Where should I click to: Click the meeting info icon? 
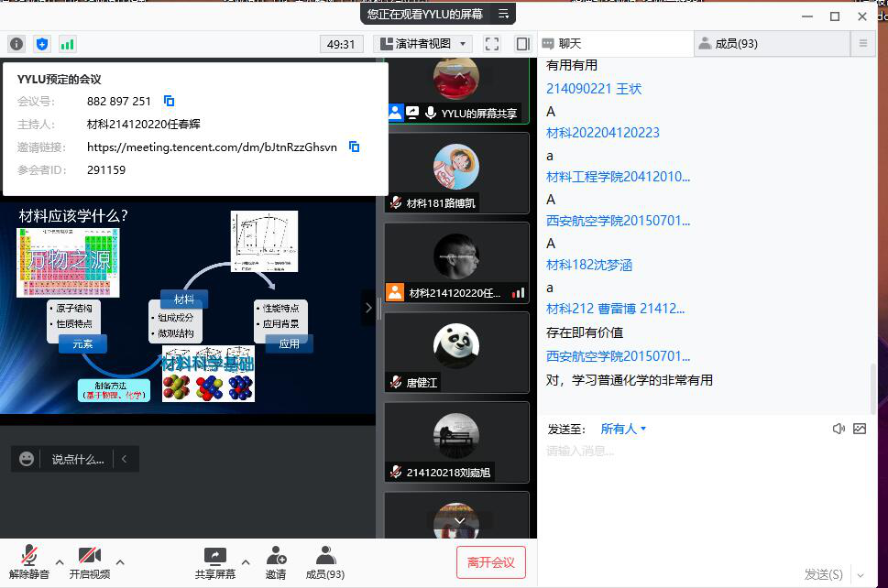click(x=16, y=44)
